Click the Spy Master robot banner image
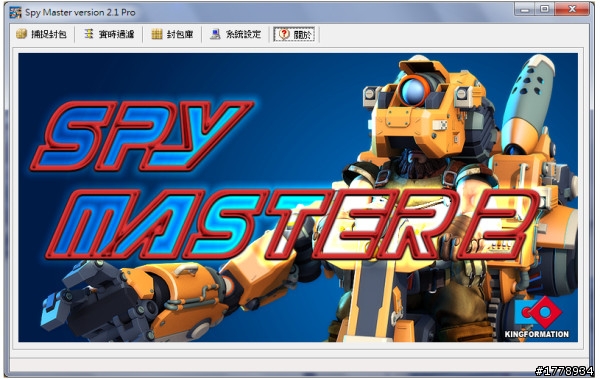Screen dimensions: 600x379 click(x=298, y=198)
